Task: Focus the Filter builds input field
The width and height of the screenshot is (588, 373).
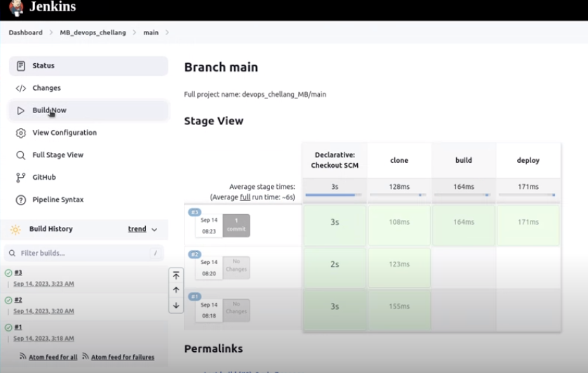Action: [x=84, y=254]
